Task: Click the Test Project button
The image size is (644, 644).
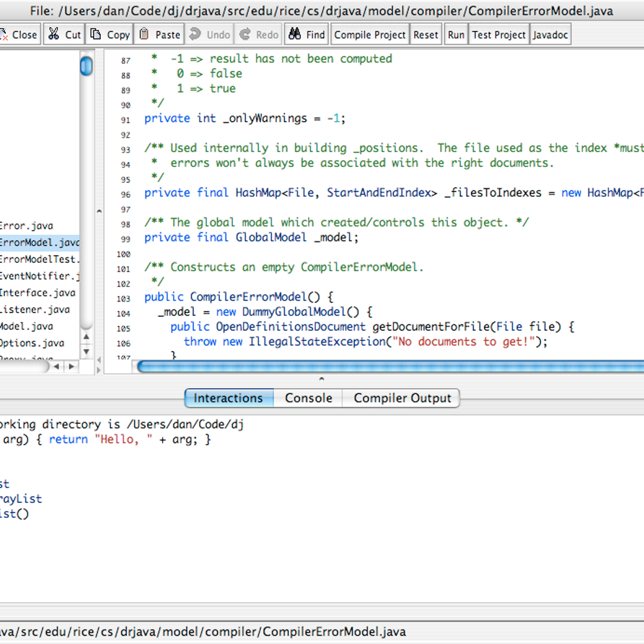Action: (x=499, y=34)
